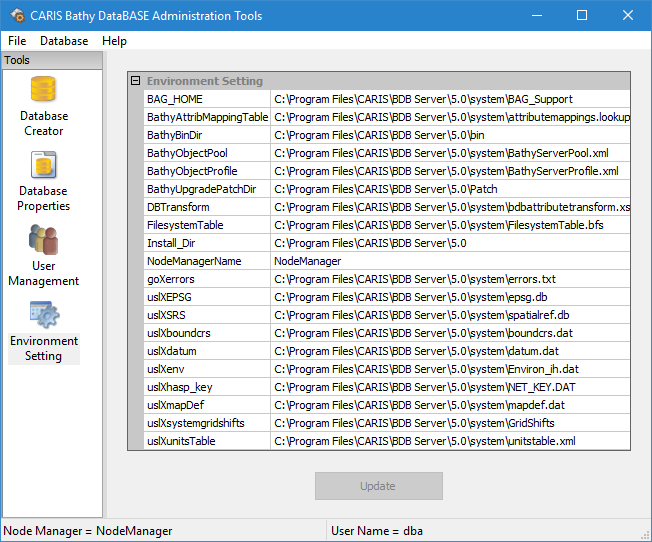Select the BathyBinDir property row name
The height and width of the screenshot is (542, 652).
[x=207, y=135]
